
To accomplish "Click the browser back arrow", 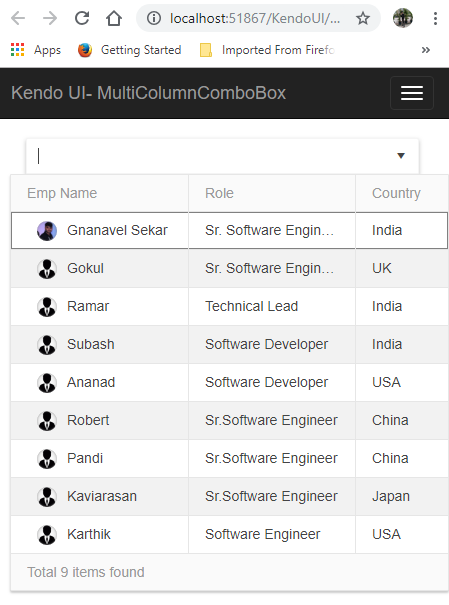I will [x=18, y=18].
